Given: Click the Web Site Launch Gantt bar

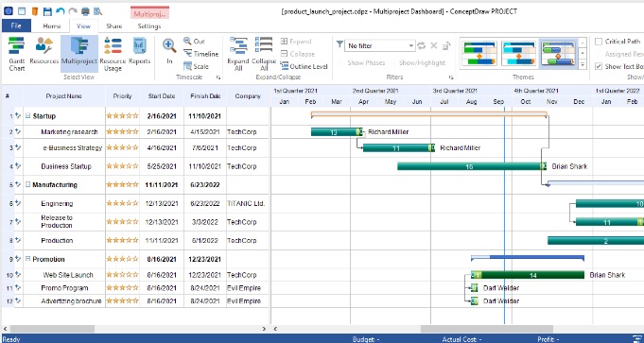Looking at the screenshot, I should coord(528,275).
